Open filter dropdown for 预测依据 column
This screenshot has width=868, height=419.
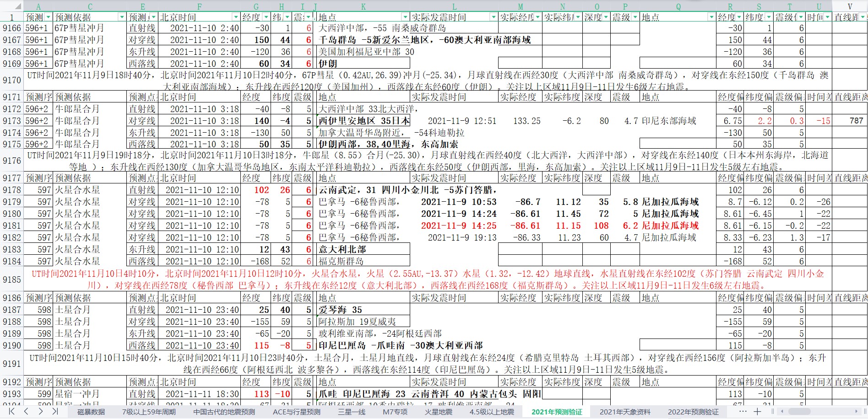(122, 17)
